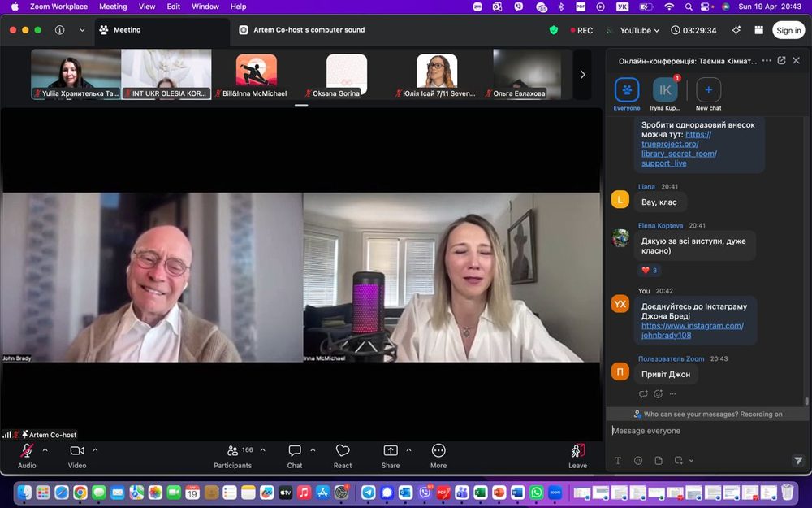Toggle the Chat panel from toolbar

(x=295, y=456)
